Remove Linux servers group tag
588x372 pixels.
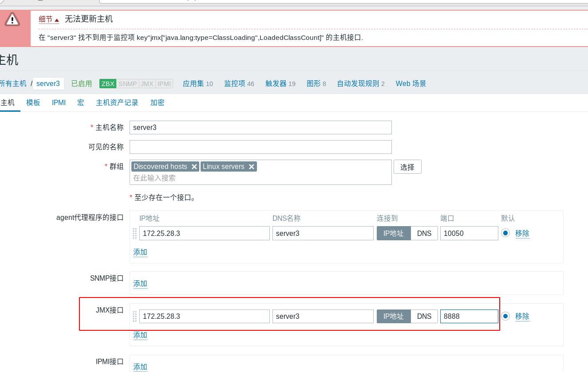tap(251, 167)
